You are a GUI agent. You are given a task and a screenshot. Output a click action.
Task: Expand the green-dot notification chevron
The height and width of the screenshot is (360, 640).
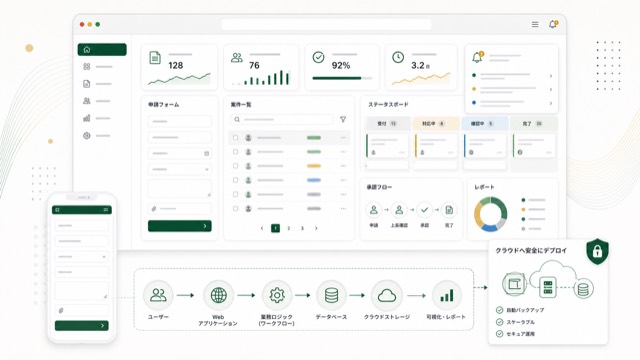tap(551, 76)
